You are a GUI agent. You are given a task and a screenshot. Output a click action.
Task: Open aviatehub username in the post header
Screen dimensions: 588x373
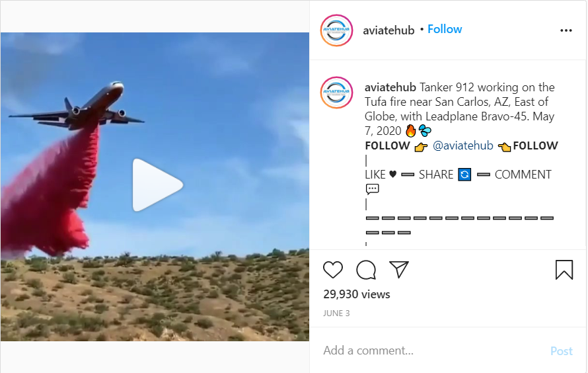[x=388, y=30]
